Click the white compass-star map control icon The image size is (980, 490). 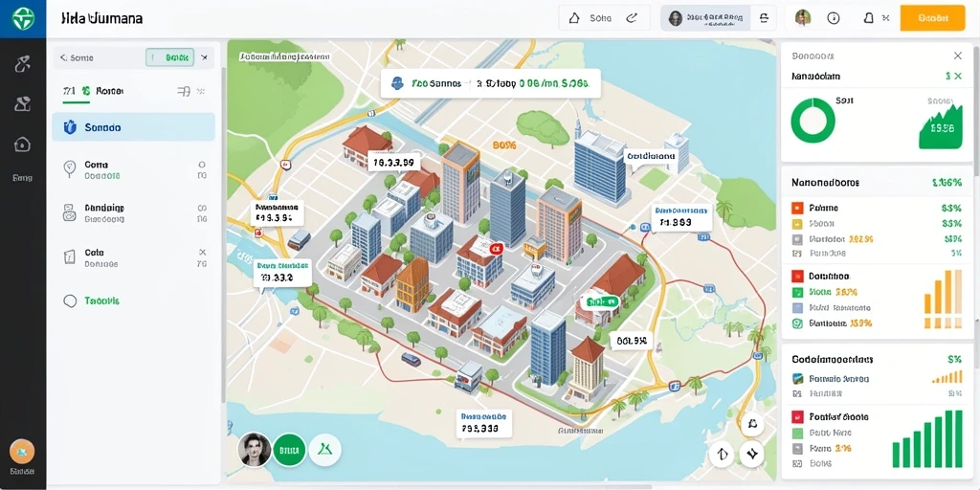click(752, 455)
